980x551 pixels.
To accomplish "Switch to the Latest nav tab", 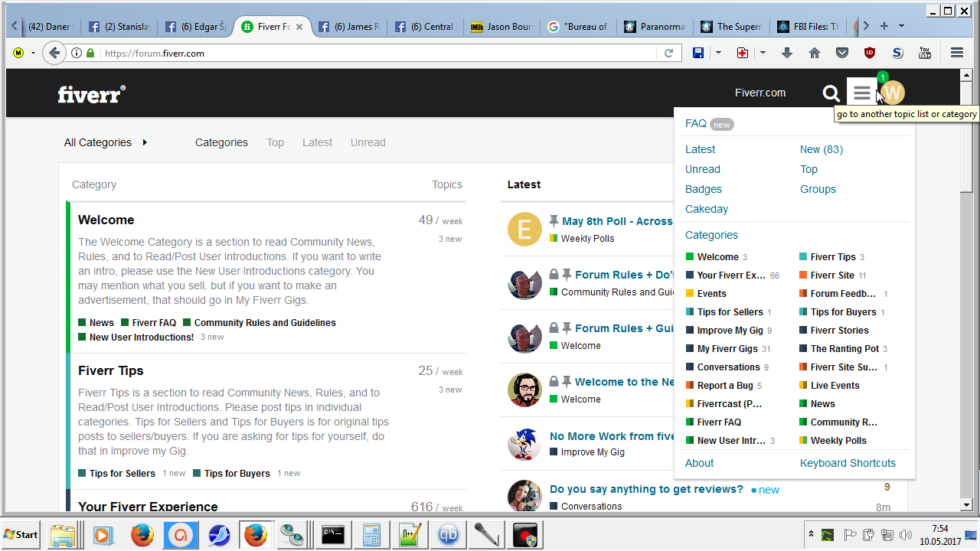I will pos(317,142).
